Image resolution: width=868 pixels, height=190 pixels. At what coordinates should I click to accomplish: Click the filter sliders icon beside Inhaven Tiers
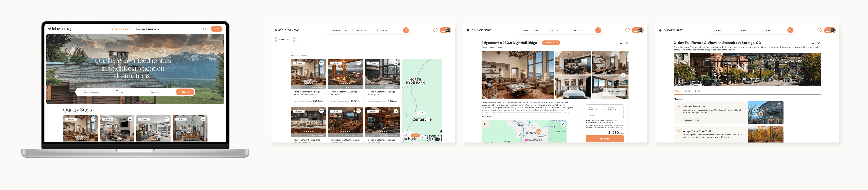[299, 40]
